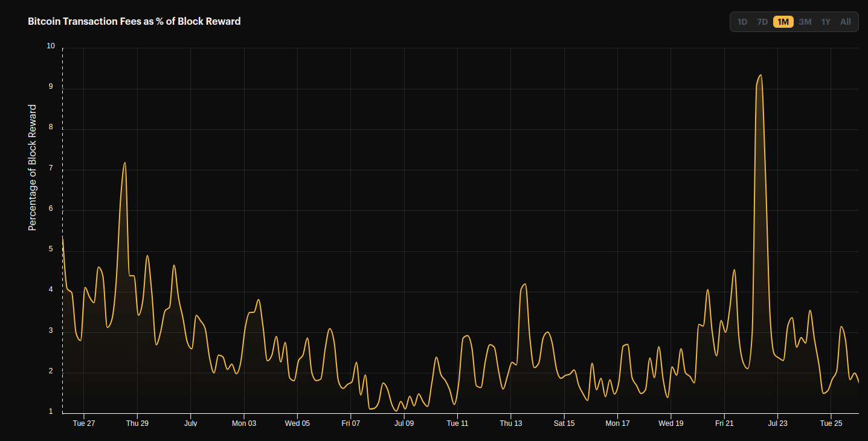
Task: Click the 7 percent peak near Thu 29
Action: tap(124, 163)
